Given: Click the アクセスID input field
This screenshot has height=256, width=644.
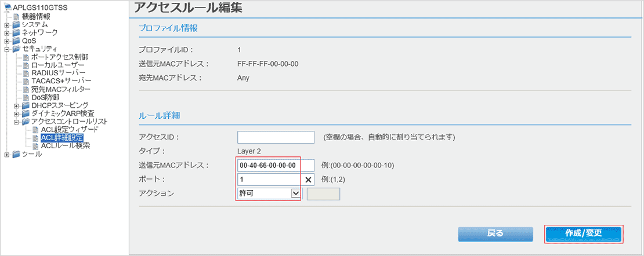Looking at the screenshot, I should click(x=276, y=137).
